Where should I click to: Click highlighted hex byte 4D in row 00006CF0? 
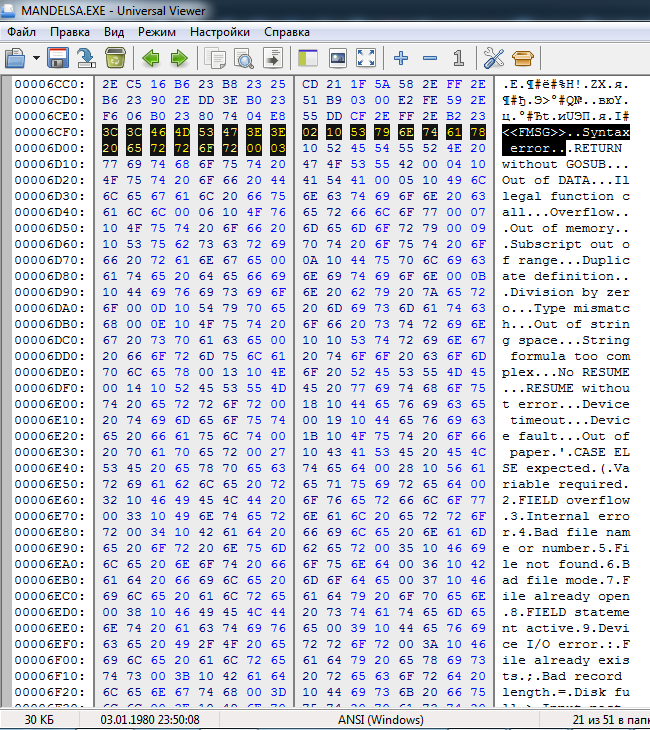click(182, 132)
